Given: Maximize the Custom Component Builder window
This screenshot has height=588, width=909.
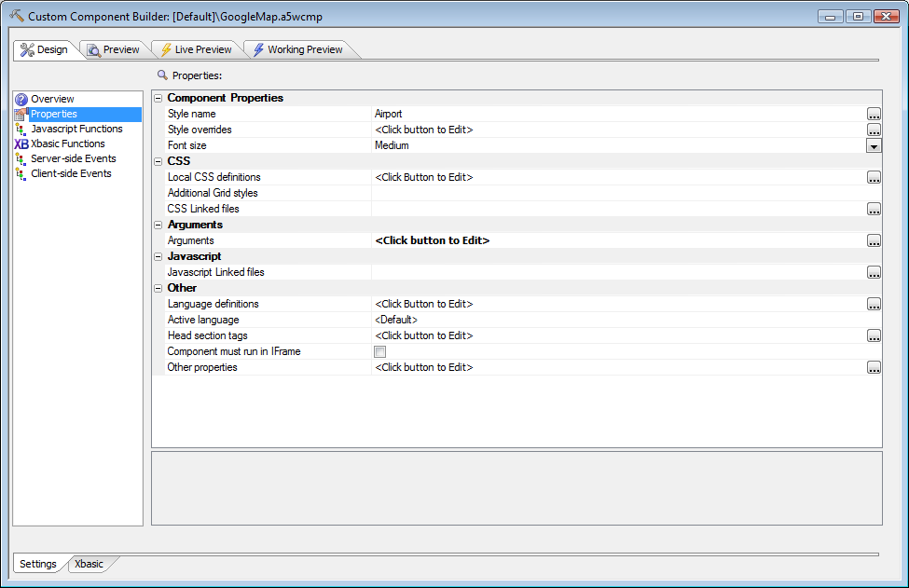Looking at the screenshot, I should pos(858,16).
